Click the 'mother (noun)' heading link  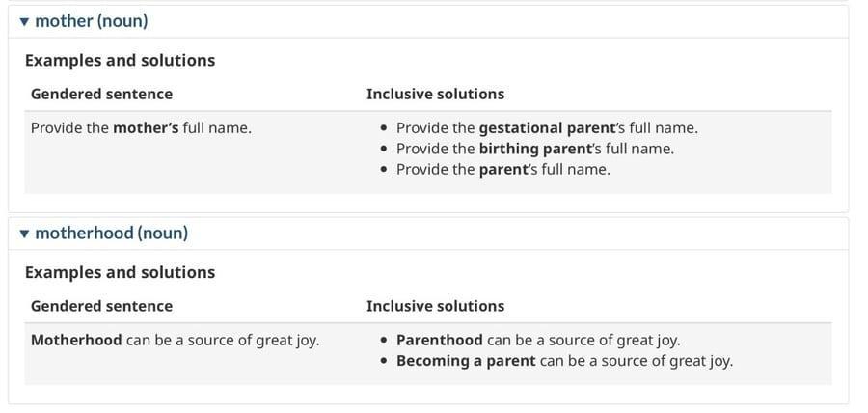[92, 21]
